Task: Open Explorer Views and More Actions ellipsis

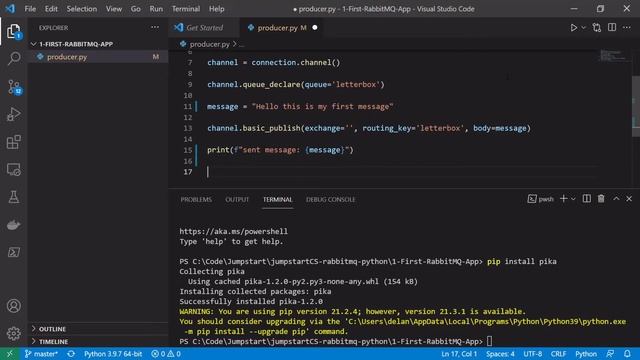Action: [155, 27]
